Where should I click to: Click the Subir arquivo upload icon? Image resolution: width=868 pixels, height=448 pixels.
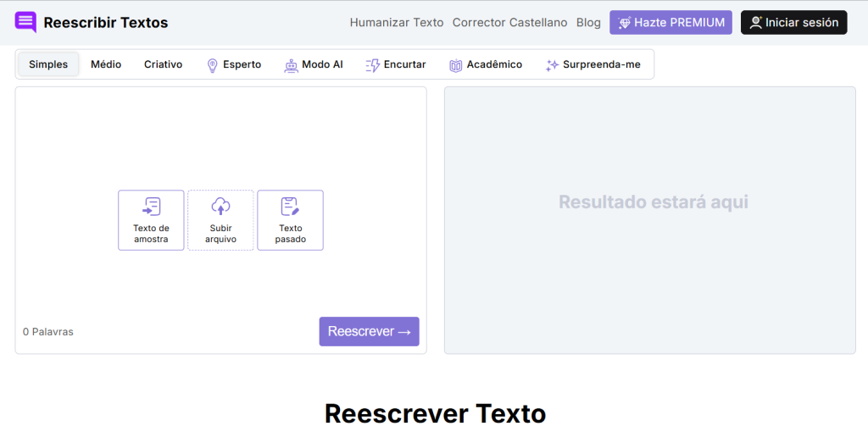(x=220, y=207)
